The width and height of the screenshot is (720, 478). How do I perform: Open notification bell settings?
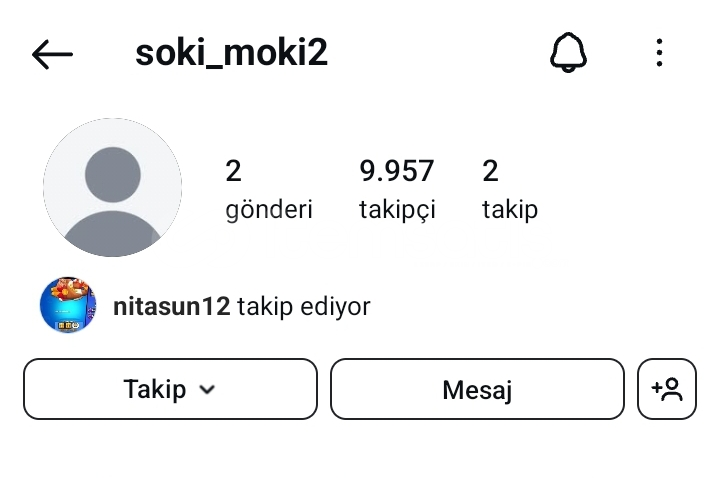tap(568, 52)
